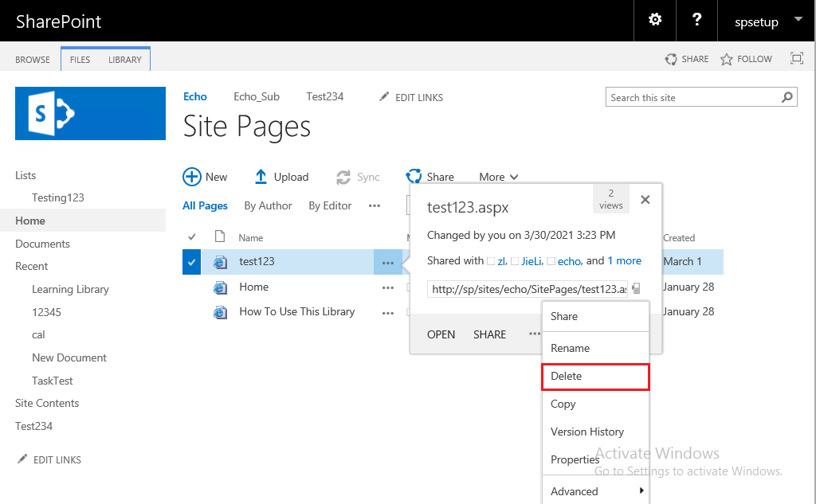Viewport: 816px width, 504px height.
Task: Open Site Contents in left navigation
Action: tap(47, 403)
